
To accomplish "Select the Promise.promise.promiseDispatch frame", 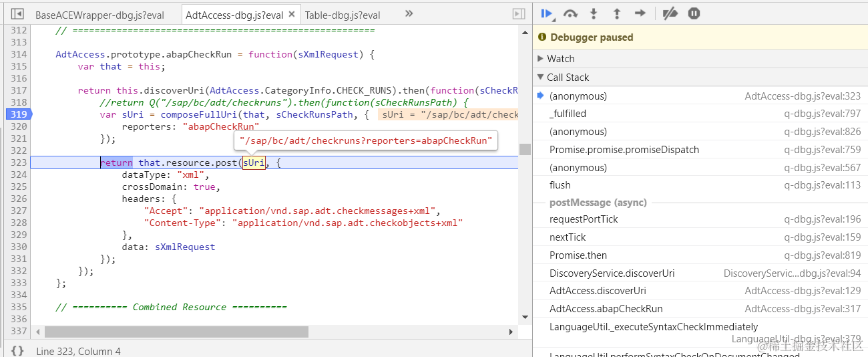I will click(699, 150).
